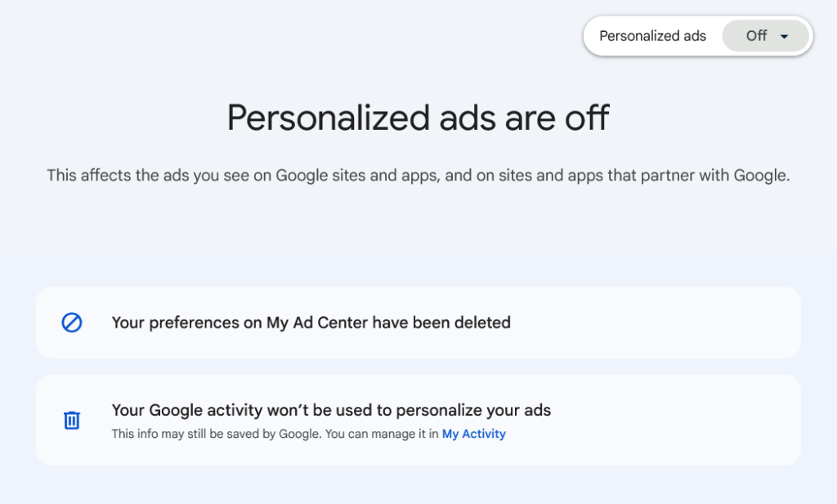This screenshot has width=837, height=504.
Task: Click the preferences deleted notification card
Action: pyautogui.click(x=418, y=323)
